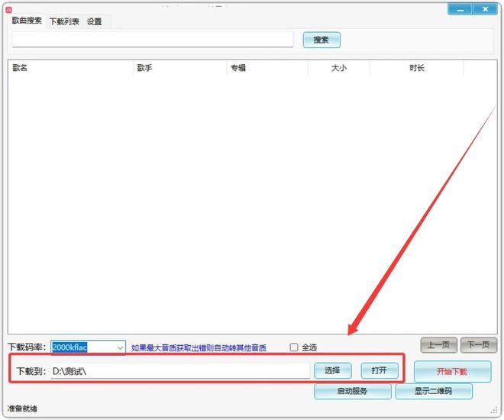Go to previous page with 上一页

439,345
